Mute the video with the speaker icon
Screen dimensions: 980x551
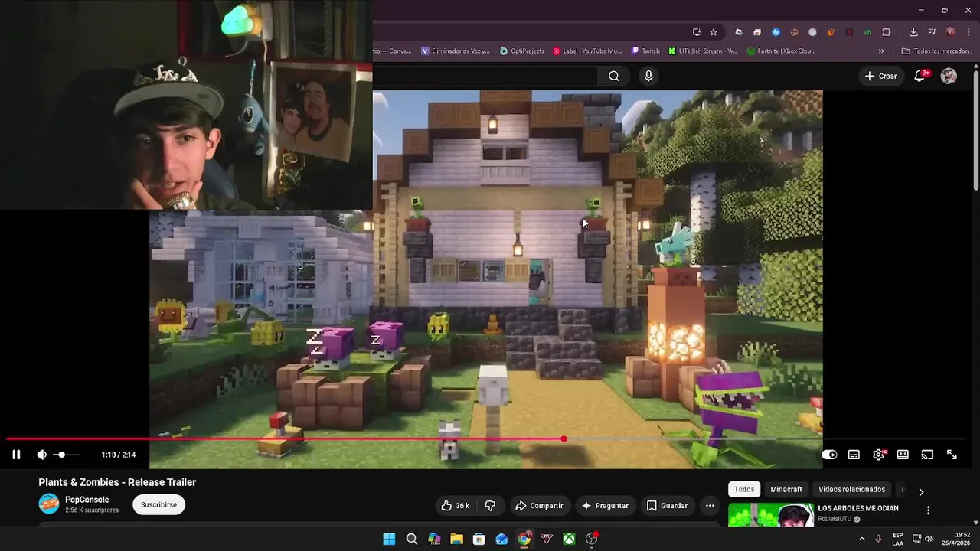pos(41,455)
